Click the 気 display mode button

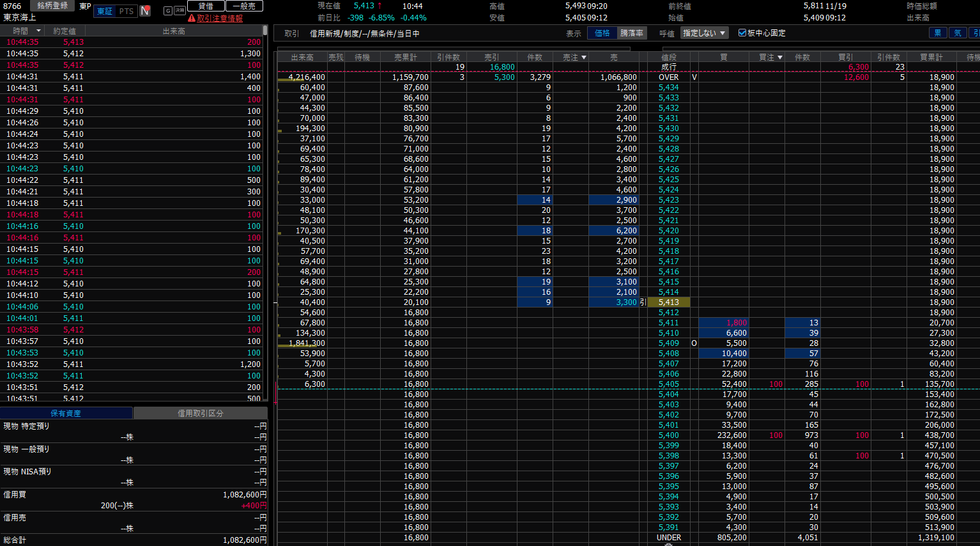click(958, 33)
